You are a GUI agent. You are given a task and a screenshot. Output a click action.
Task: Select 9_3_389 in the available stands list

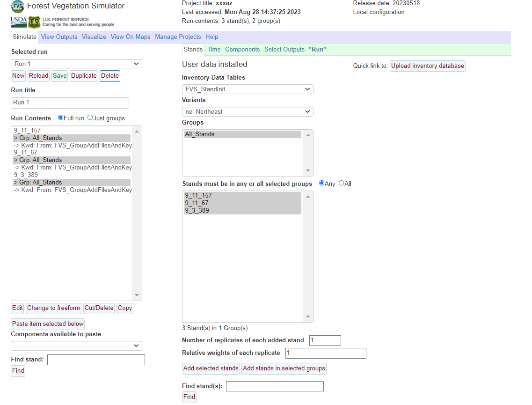(x=242, y=211)
